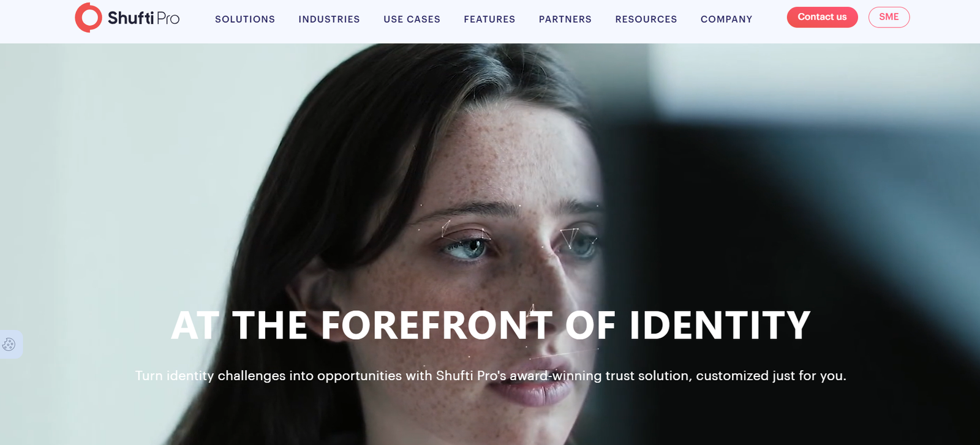Select the Resources menu item
980x445 pixels.
click(x=646, y=20)
